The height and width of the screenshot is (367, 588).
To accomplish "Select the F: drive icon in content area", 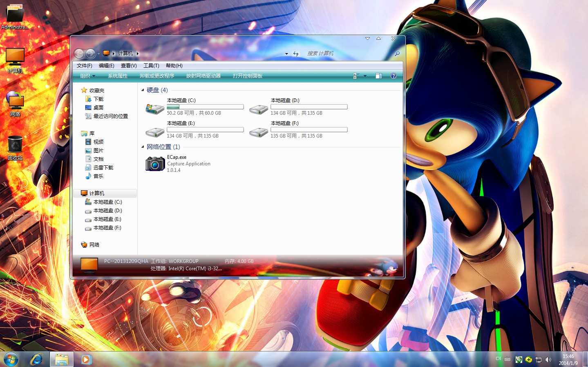I will click(259, 132).
